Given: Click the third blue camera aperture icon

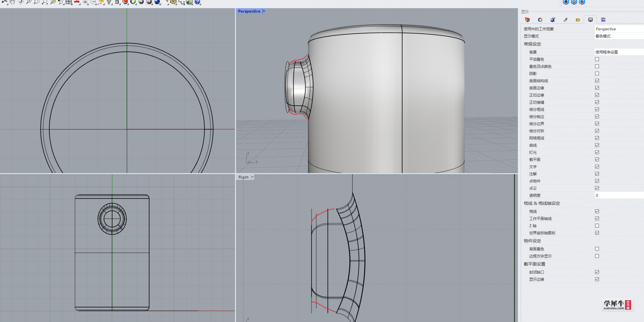Looking at the screenshot, I should point(582,2).
